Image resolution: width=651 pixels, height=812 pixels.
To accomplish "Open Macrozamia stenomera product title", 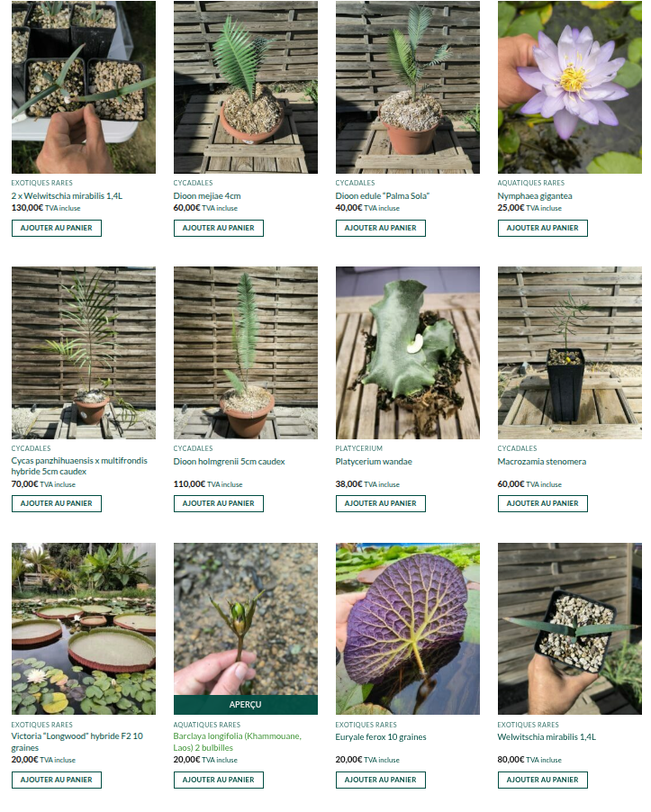I will [542, 462].
